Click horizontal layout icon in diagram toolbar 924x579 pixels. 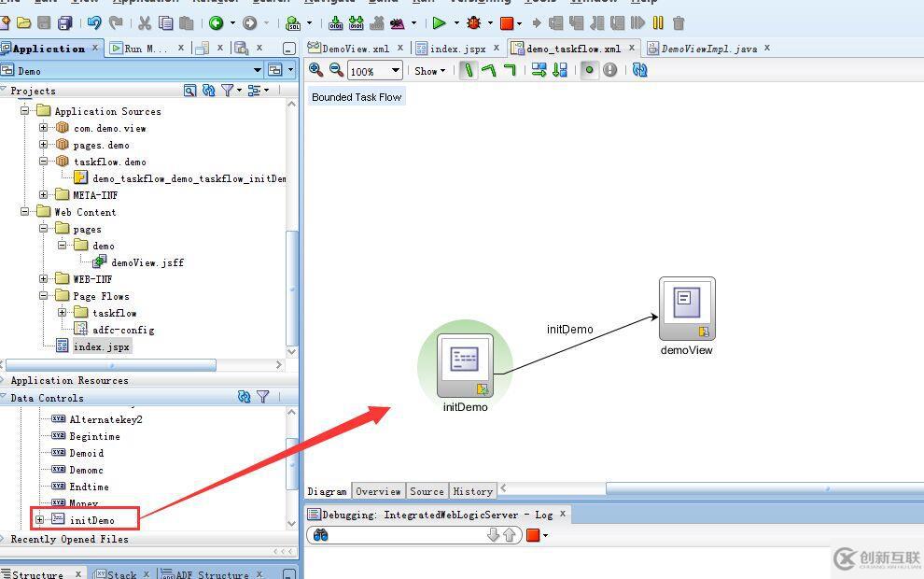(x=539, y=70)
